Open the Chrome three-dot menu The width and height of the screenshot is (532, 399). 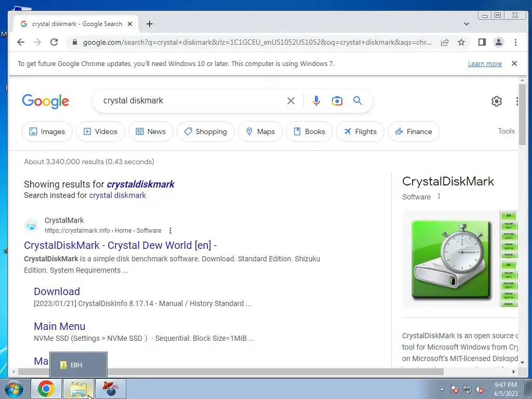click(515, 42)
